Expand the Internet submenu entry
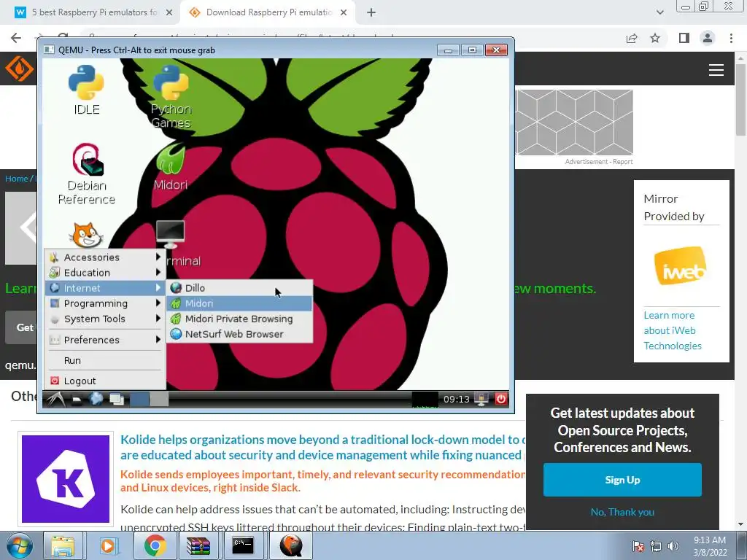The image size is (747, 560). click(105, 287)
